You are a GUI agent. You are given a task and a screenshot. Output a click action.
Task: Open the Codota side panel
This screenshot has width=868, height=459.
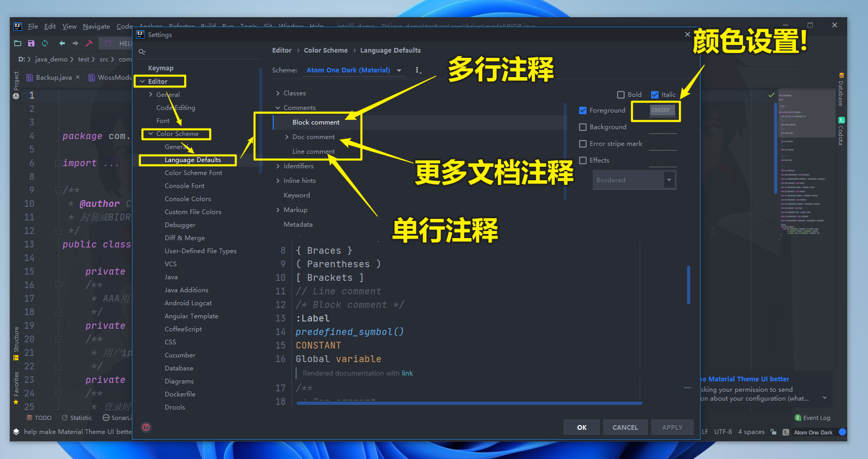pos(841,131)
